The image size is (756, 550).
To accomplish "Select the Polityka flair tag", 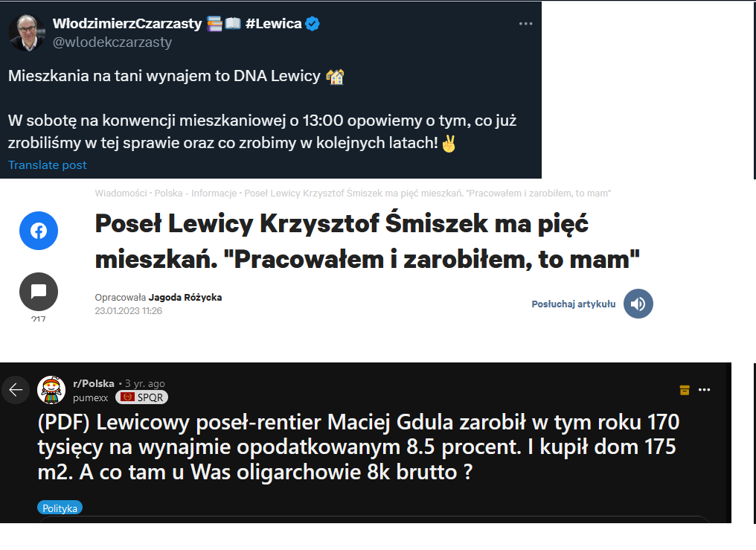I will [x=60, y=508].
